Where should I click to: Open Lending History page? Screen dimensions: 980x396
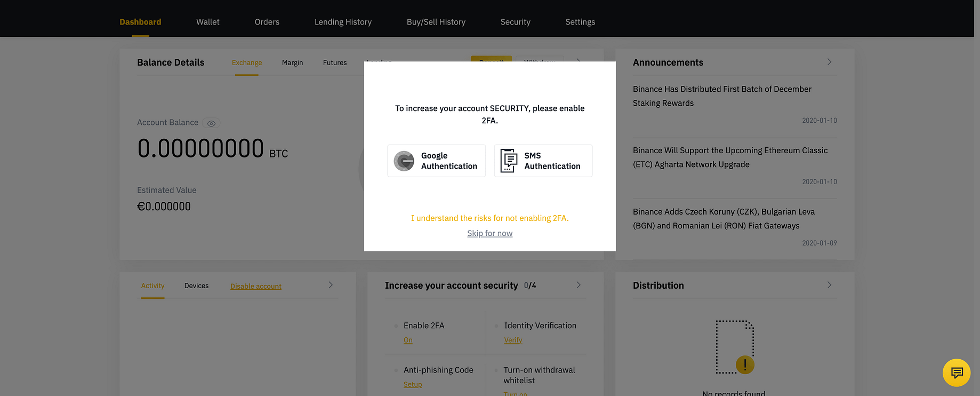(343, 22)
